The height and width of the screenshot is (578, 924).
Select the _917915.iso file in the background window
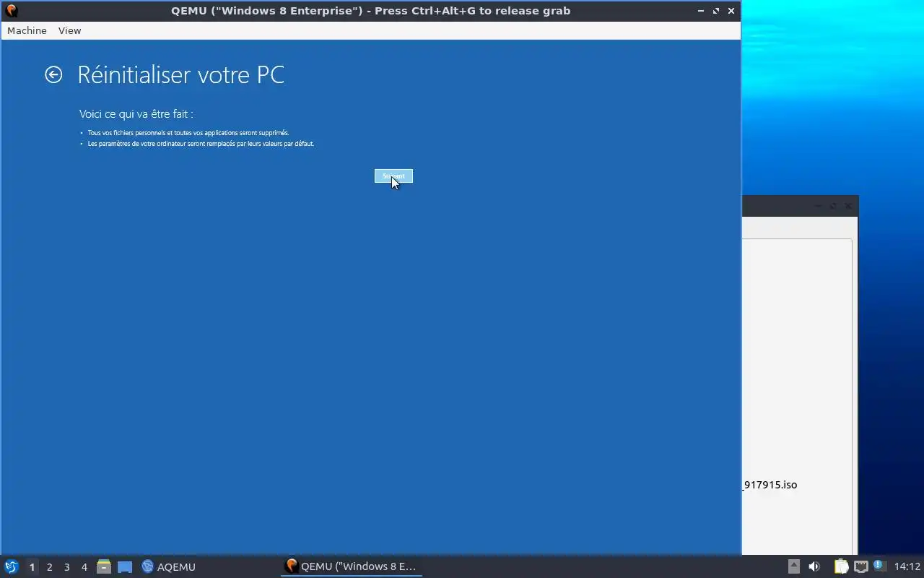pos(770,485)
